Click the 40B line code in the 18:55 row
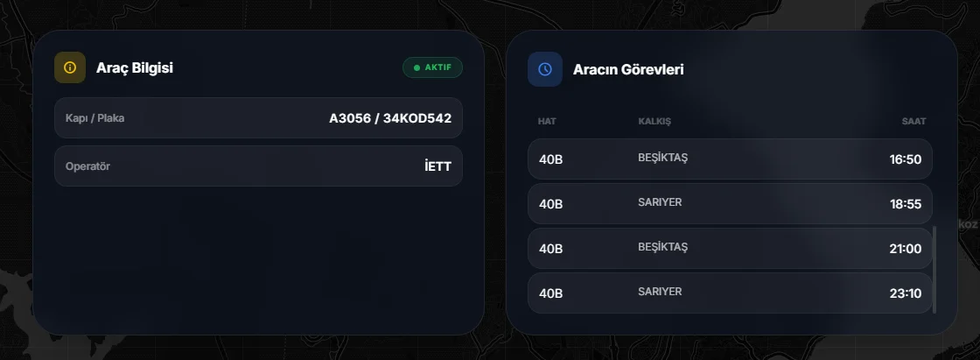 pos(550,204)
